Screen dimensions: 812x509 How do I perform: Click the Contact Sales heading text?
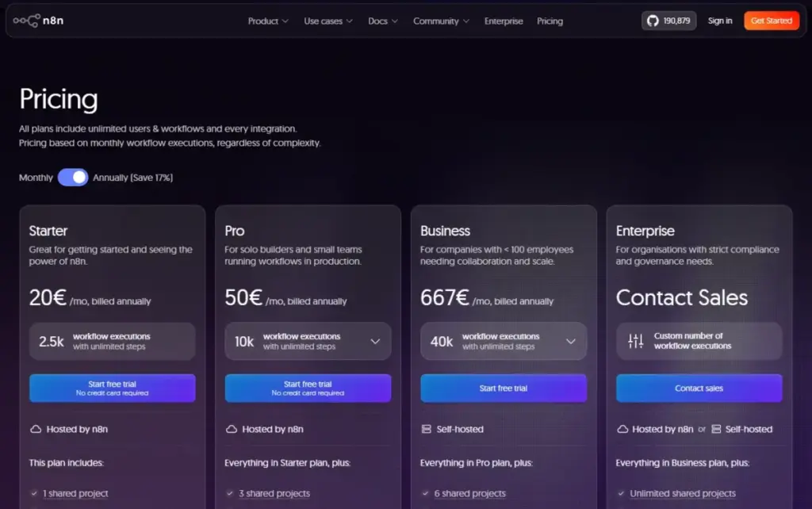681,298
